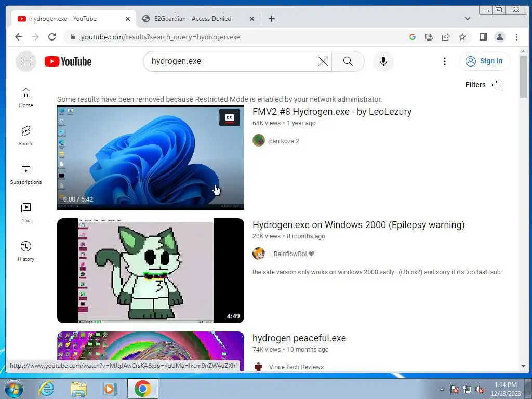Screen dimensions: 532x399
Task: Click the '68K views • 1 year ago' text
Action: (x=284, y=123)
